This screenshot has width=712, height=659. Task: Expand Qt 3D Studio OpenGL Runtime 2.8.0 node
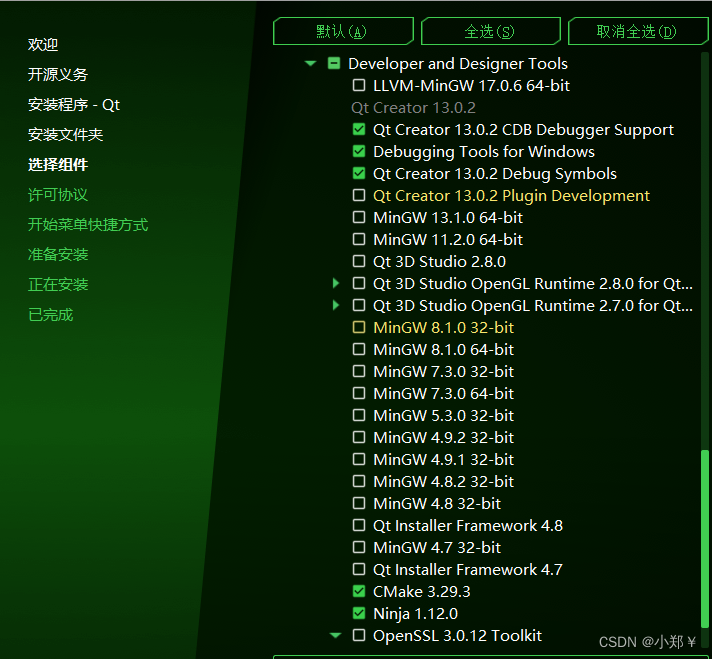(x=336, y=283)
